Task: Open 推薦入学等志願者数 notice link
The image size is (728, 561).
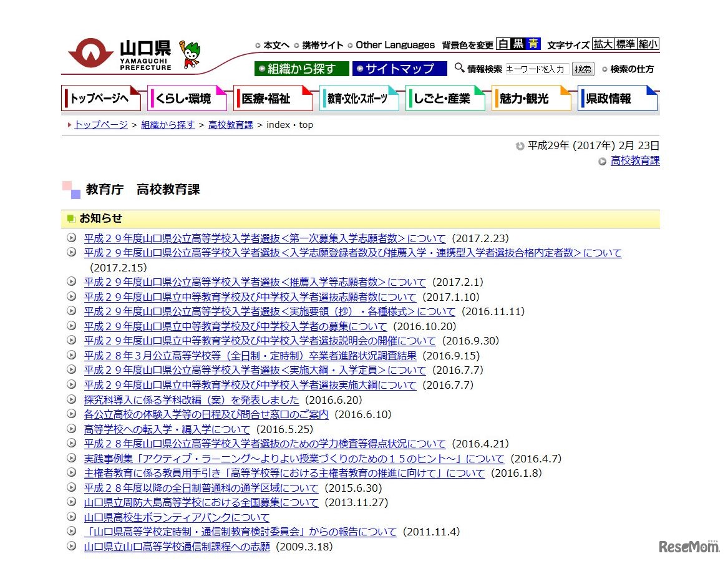Action: pos(255,282)
